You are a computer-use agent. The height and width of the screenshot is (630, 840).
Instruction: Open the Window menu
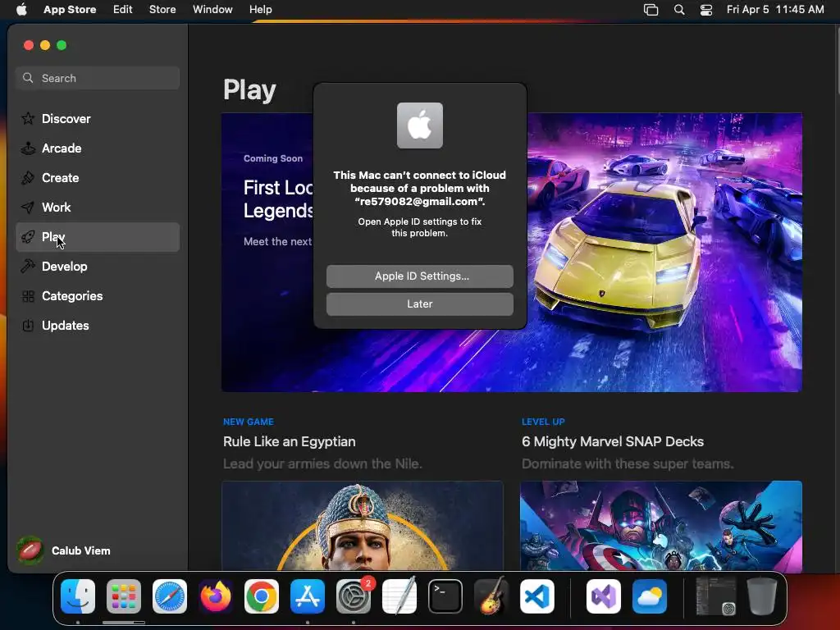(x=212, y=10)
